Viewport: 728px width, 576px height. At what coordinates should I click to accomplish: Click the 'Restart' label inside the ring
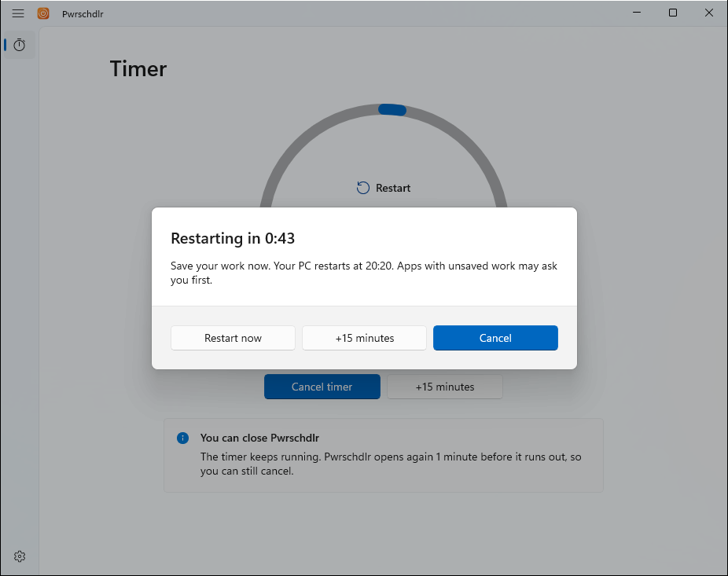pyautogui.click(x=393, y=188)
